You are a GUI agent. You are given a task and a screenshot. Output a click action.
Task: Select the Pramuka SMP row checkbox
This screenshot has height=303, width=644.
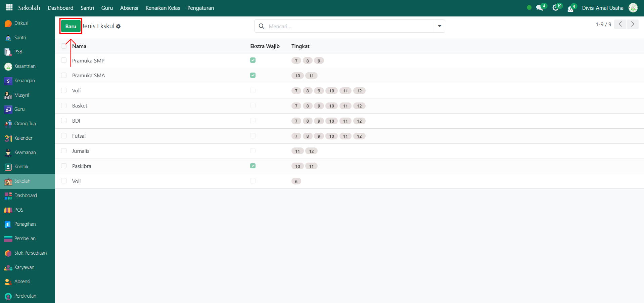pyautogui.click(x=64, y=60)
